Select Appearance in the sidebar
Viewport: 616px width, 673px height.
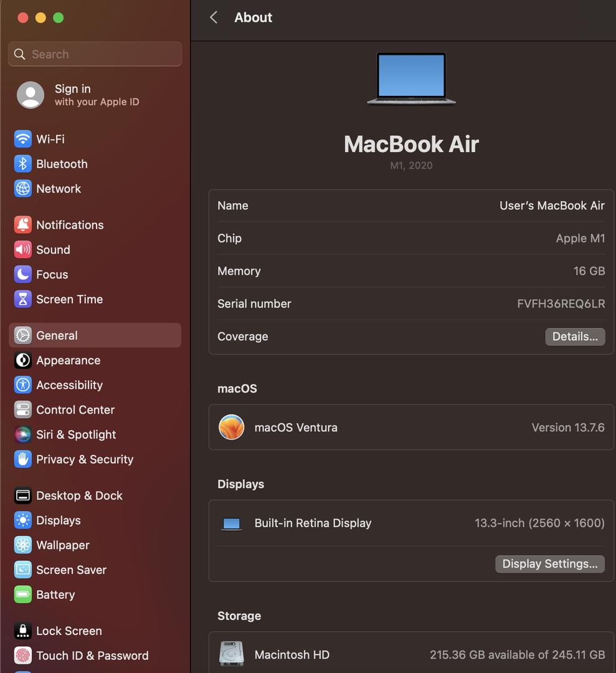pyautogui.click(x=95, y=360)
